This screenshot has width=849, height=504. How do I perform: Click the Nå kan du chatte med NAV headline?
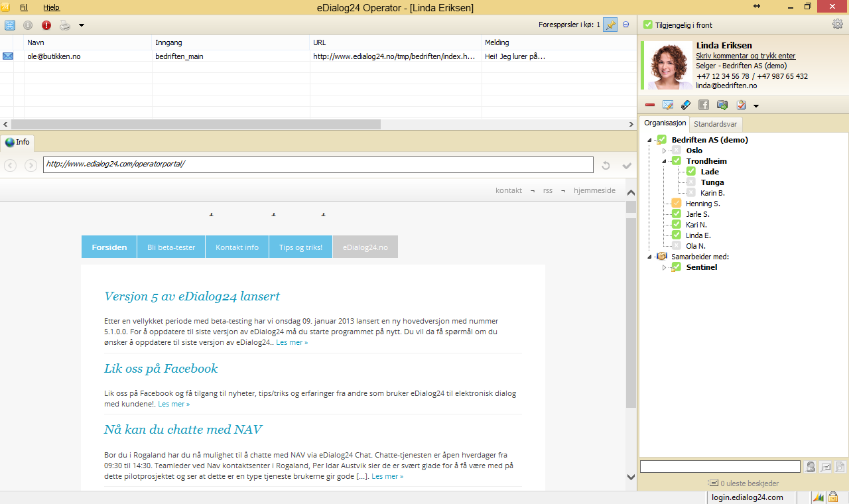point(183,430)
